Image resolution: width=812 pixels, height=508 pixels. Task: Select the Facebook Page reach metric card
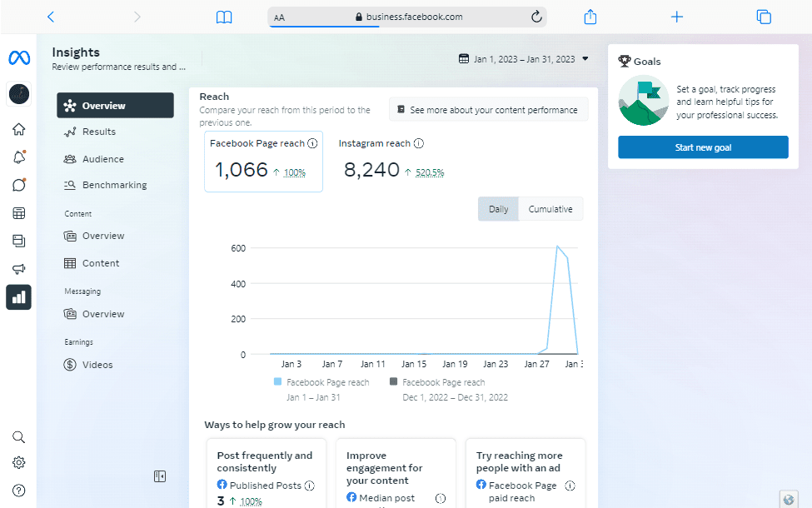tap(264, 162)
